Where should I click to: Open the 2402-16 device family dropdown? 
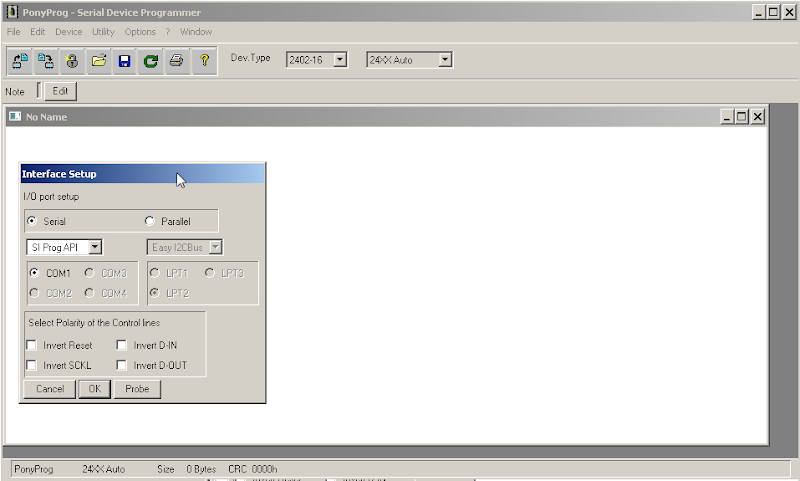pyautogui.click(x=340, y=60)
